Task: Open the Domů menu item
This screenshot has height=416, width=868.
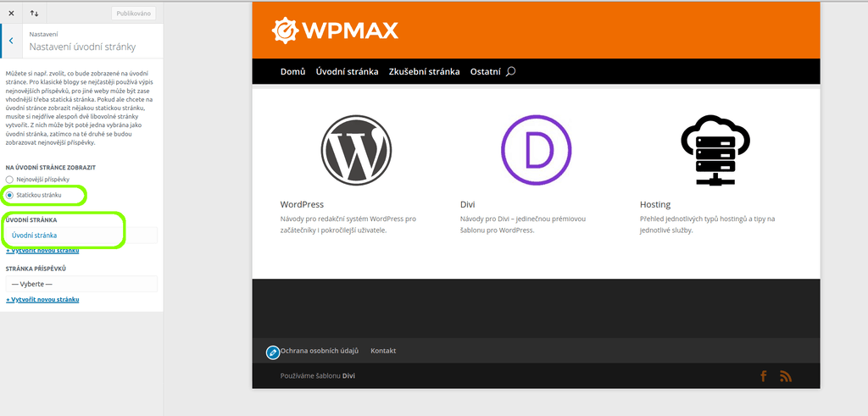Action: pyautogui.click(x=292, y=71)
